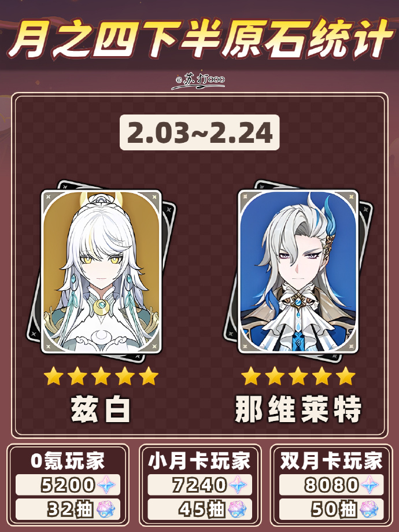Click the primogem icon beside 5200
This screenshot has height=532, width=399.
pyautogui.click(x=108, y=484)
